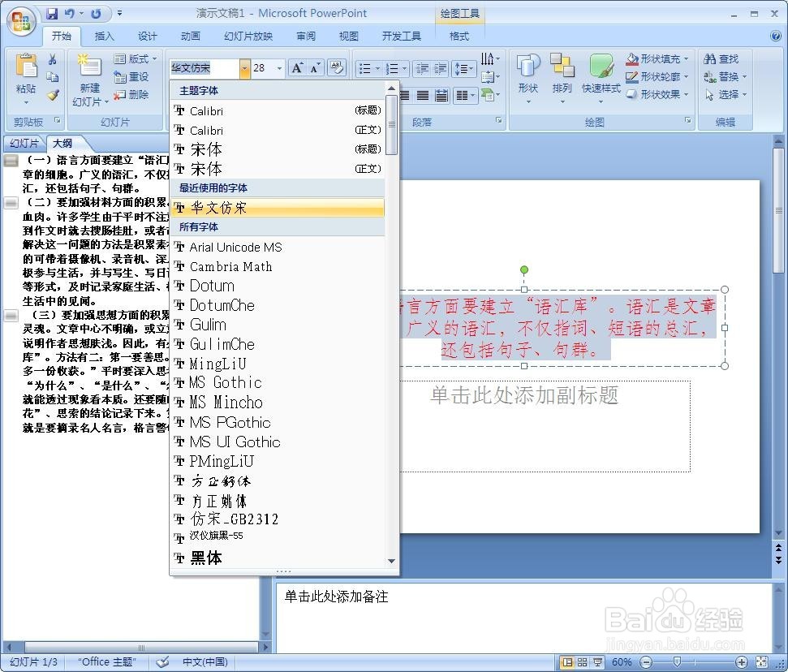
Task: Select 华文仿宋 in recent fonts
Action: [x=278, y=208]
